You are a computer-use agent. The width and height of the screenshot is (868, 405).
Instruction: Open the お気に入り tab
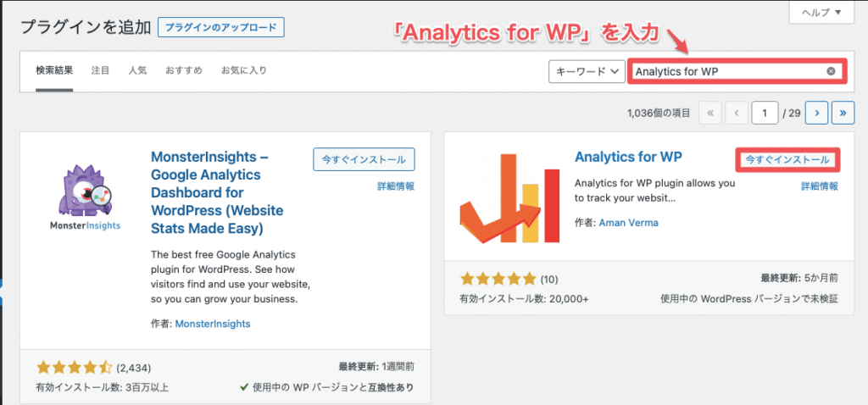pyautogui.click(x=243, y=70)
